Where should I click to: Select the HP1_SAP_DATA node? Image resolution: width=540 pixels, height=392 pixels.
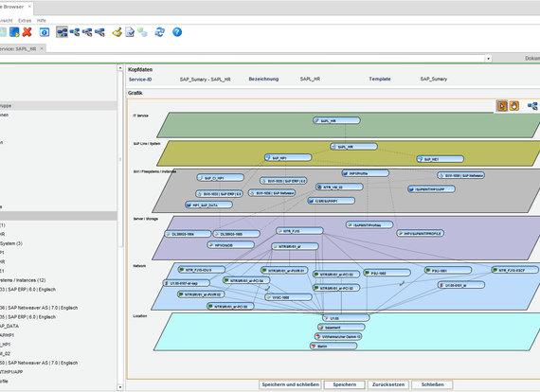point(208,205)
